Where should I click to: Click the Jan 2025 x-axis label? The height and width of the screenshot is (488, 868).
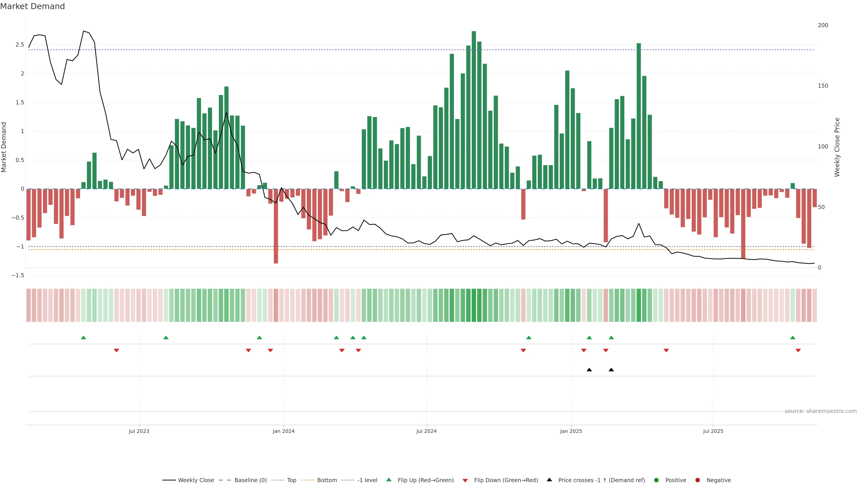tap(571, 431)
